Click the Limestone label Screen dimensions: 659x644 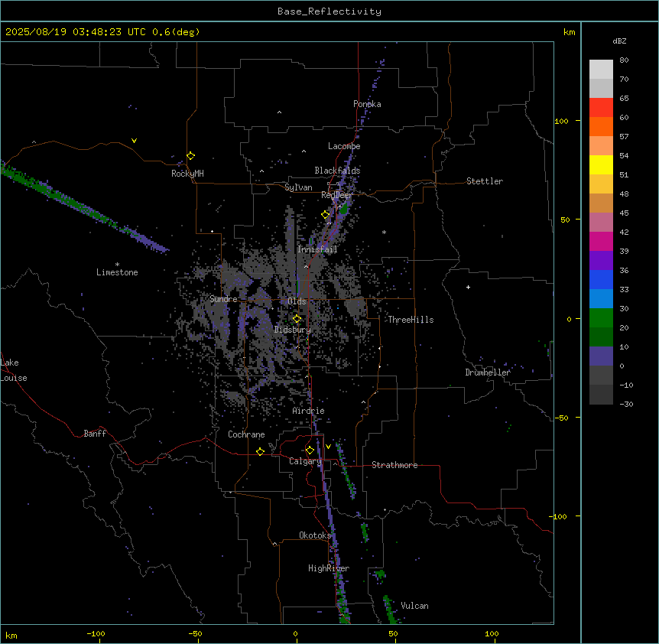(x=117, y=272)
